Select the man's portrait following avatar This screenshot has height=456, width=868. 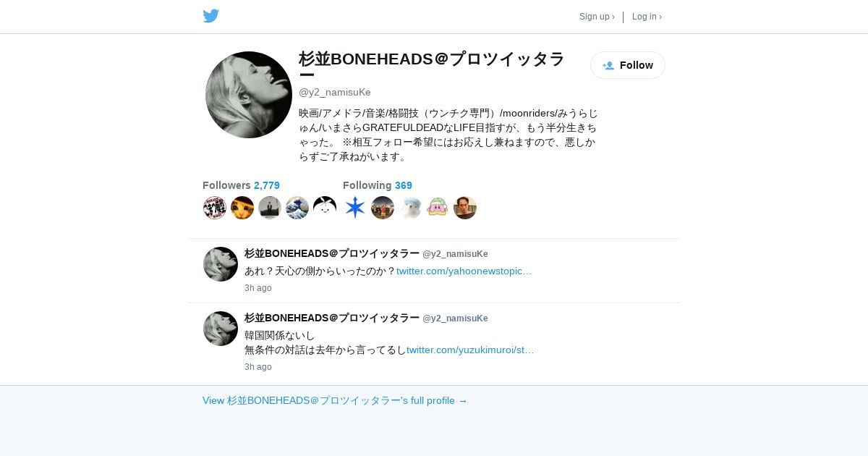pos(465,208)
